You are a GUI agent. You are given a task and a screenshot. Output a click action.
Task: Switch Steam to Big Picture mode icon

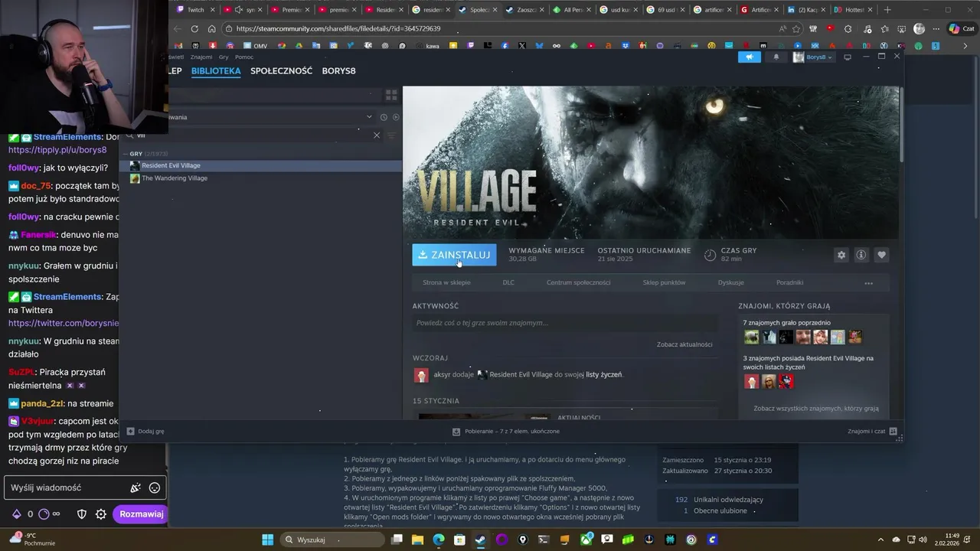(x=848, y=57)
